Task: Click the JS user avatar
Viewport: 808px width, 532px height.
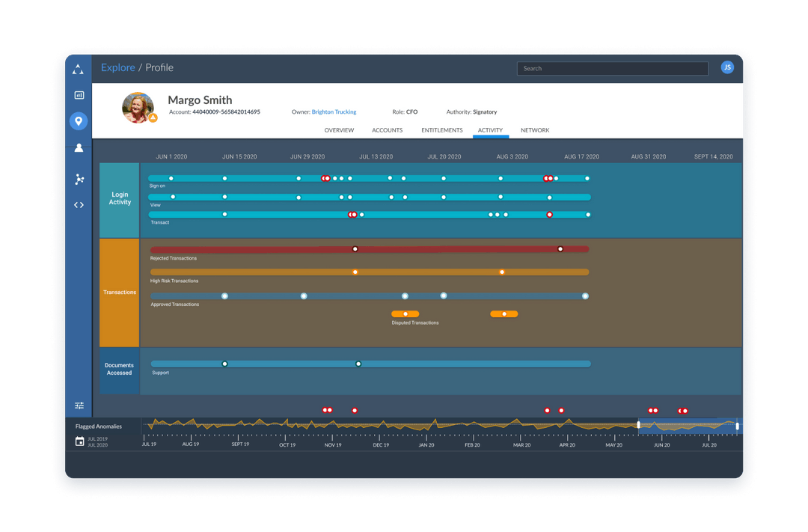Action: click(727, 67)
